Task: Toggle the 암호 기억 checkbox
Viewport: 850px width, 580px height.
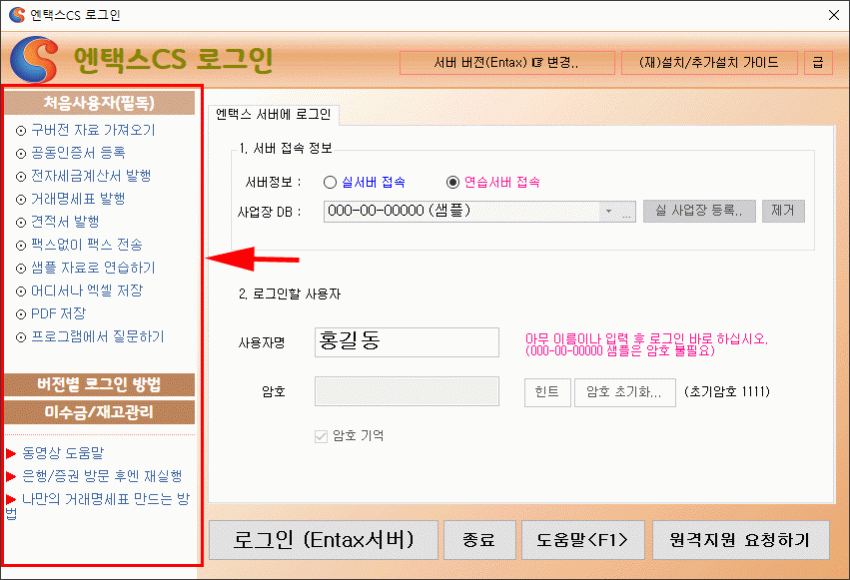Action: (x=321, y=436)
